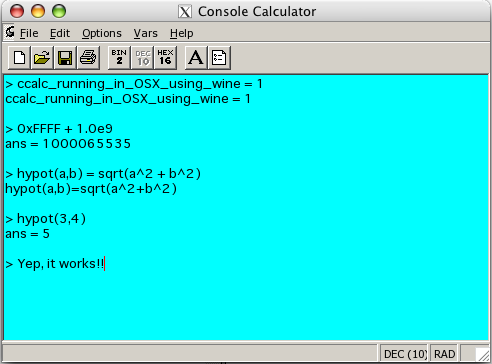Open the Edit menu

click(x=60, y=33)
